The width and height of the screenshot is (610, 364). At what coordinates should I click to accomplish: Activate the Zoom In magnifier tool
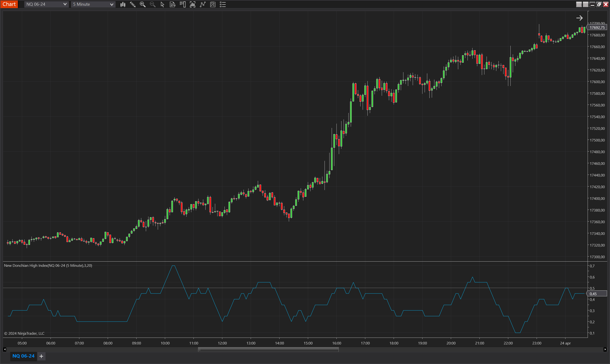[142, 5]
